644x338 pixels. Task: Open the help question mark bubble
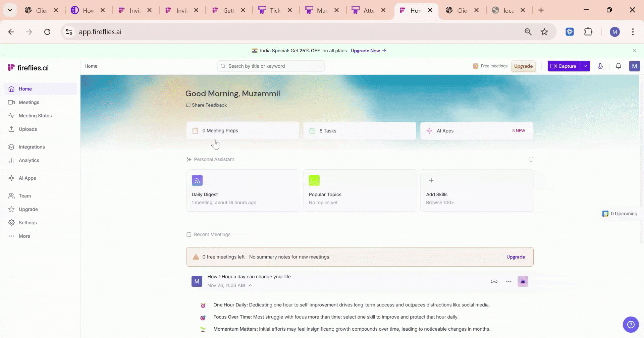point(631,324)
